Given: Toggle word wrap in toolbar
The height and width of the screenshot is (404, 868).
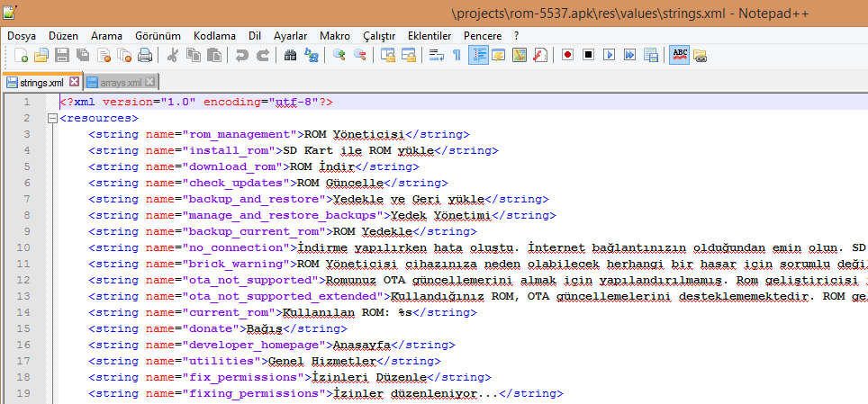Looking at the screenshot, I should (436, 56).
